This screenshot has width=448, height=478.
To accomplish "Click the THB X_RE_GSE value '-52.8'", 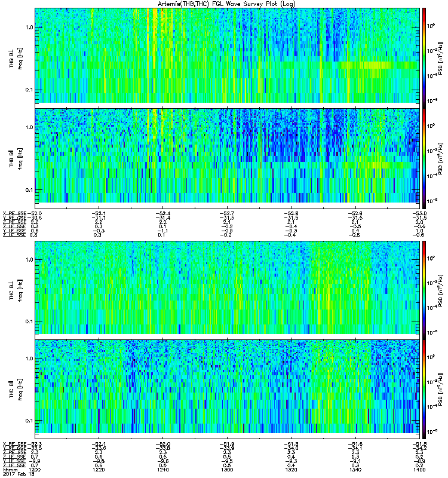I will (x=291, y=214).
